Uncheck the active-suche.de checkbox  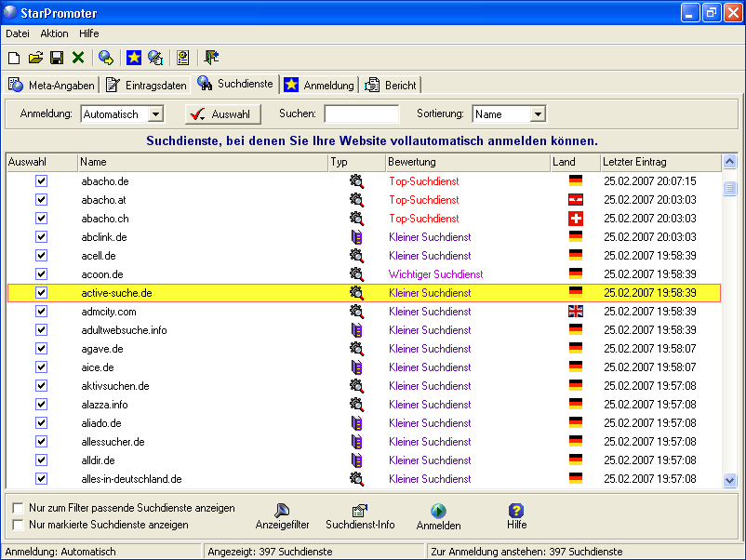[41, 293]
